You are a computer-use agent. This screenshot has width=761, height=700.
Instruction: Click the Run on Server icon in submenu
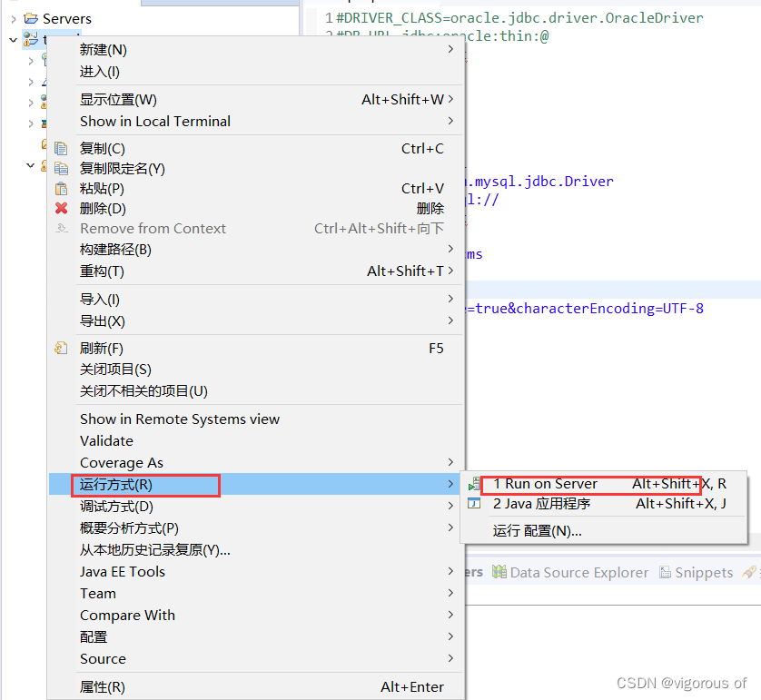[474, 484]
